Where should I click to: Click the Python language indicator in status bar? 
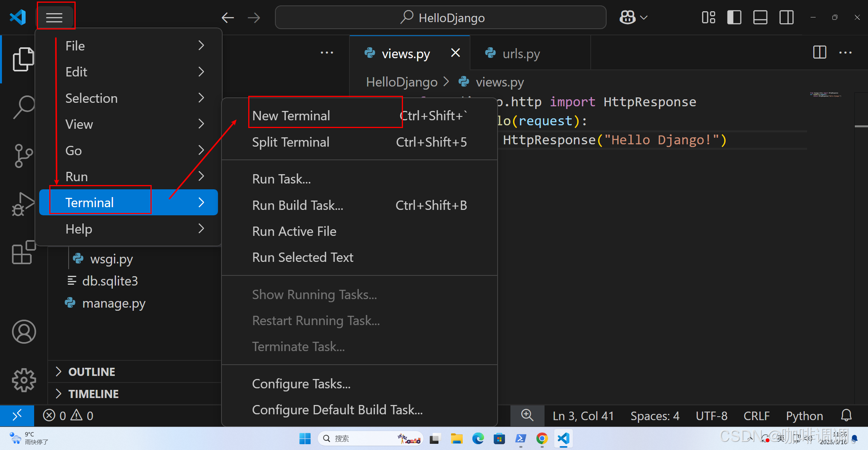tap(804, 415)
